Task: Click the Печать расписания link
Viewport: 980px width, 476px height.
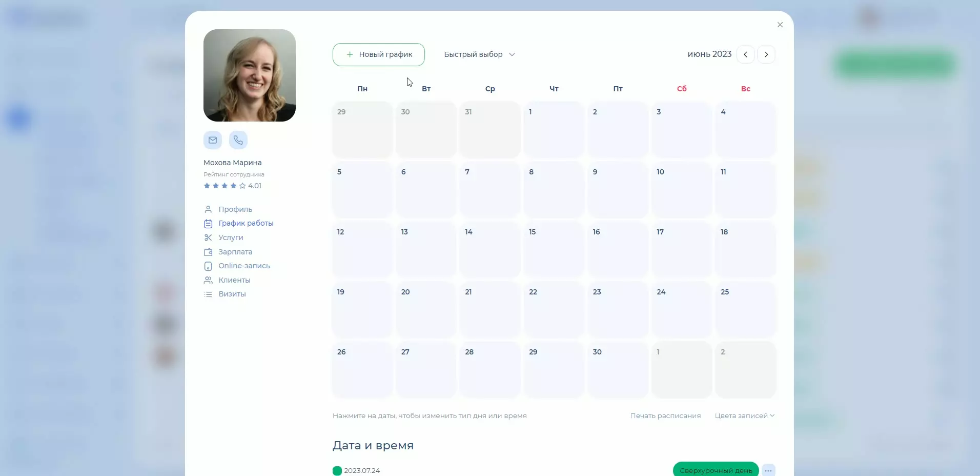Action: pos(665,415)
